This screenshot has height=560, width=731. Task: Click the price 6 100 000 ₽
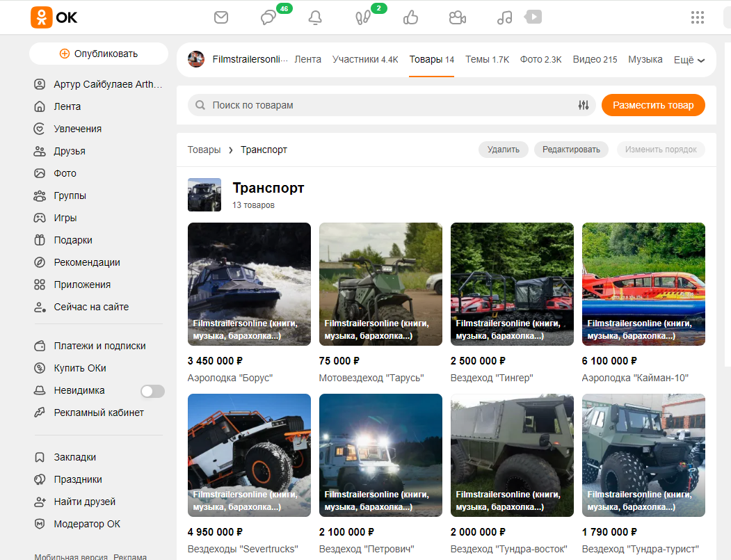(x=609, y=361)
